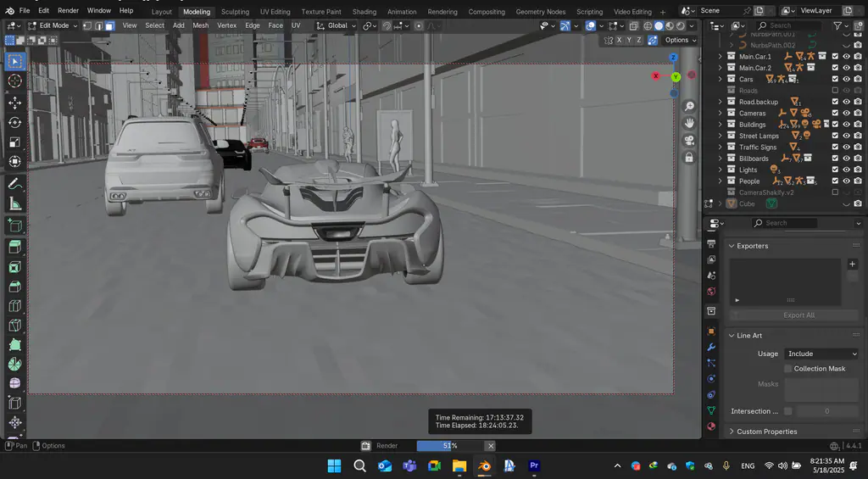Open Windows Start menu
Viewport: 868px width, 479px height.
(x=334, y=465)
